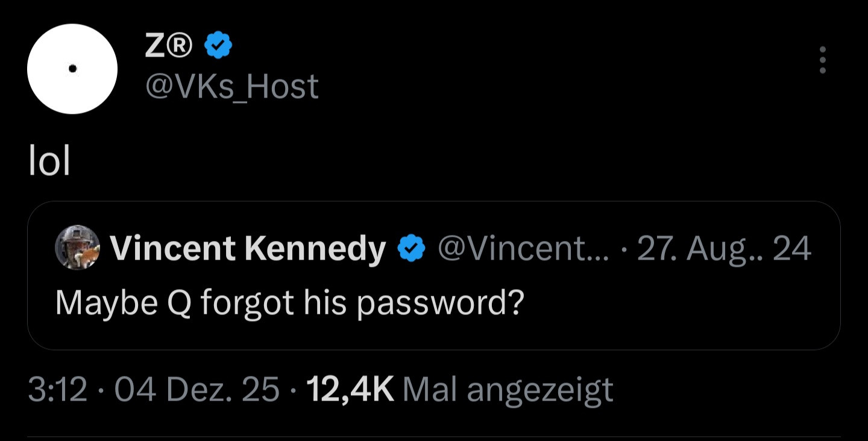The image size is (868, 441).
Task: Open the Z® display name
Action: 169,46
